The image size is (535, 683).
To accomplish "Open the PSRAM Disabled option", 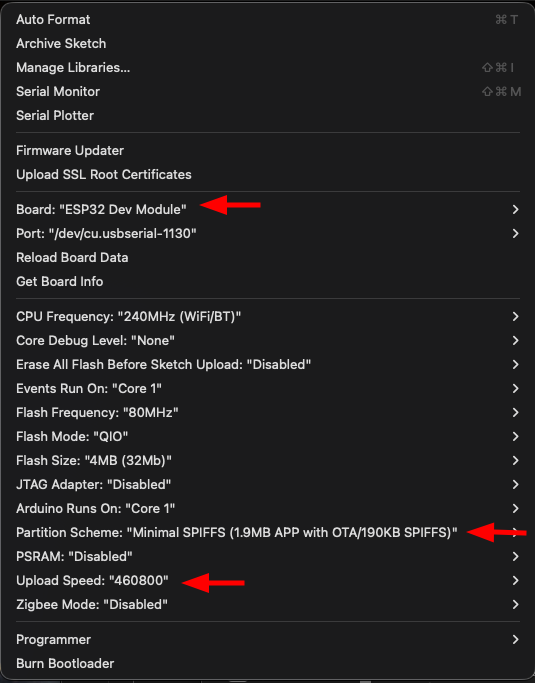I will (268, 557).
